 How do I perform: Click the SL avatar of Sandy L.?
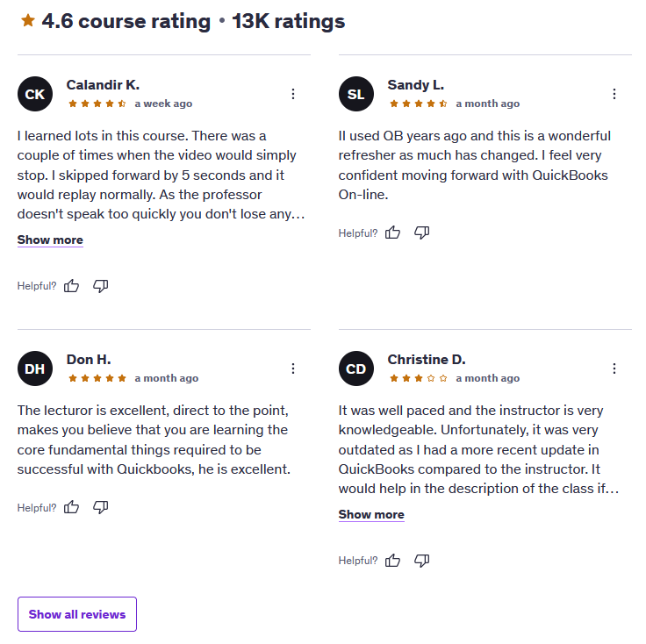click(356, 94)
